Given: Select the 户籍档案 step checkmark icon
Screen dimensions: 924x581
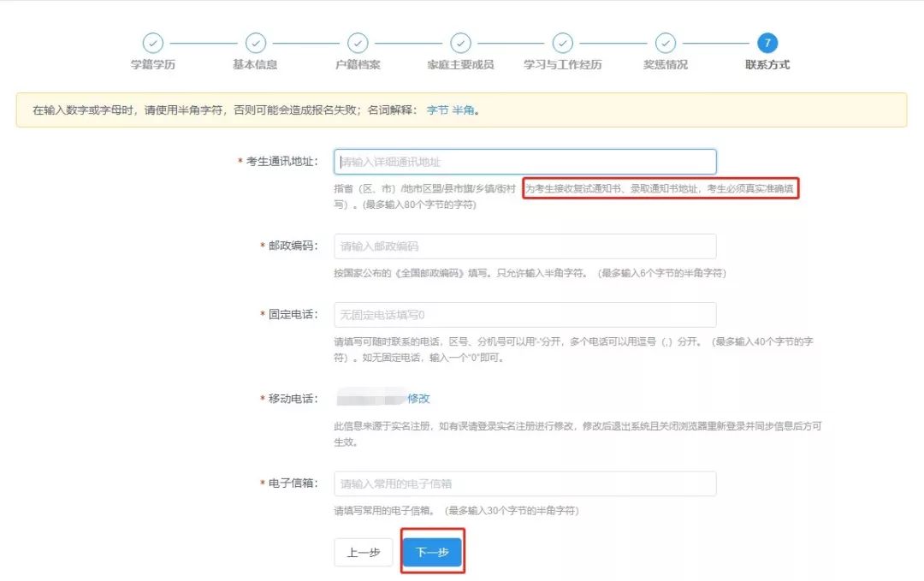Looking at the screenshot, I should pyautogui.click(x=358, y=43).
